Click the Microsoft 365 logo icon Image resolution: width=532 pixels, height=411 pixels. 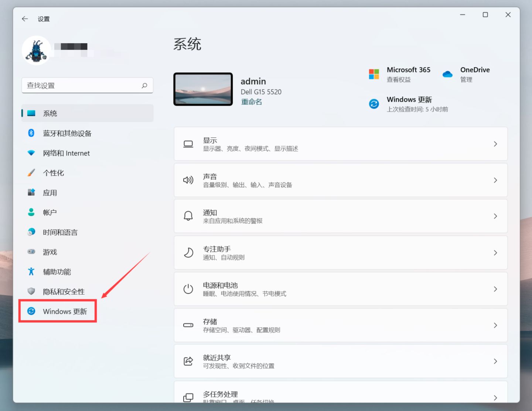pos(374,74)
